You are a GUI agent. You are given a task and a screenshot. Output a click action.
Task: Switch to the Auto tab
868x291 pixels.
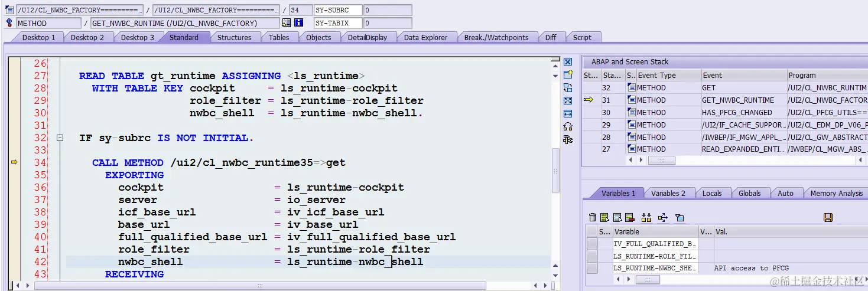tap(786, 193)
